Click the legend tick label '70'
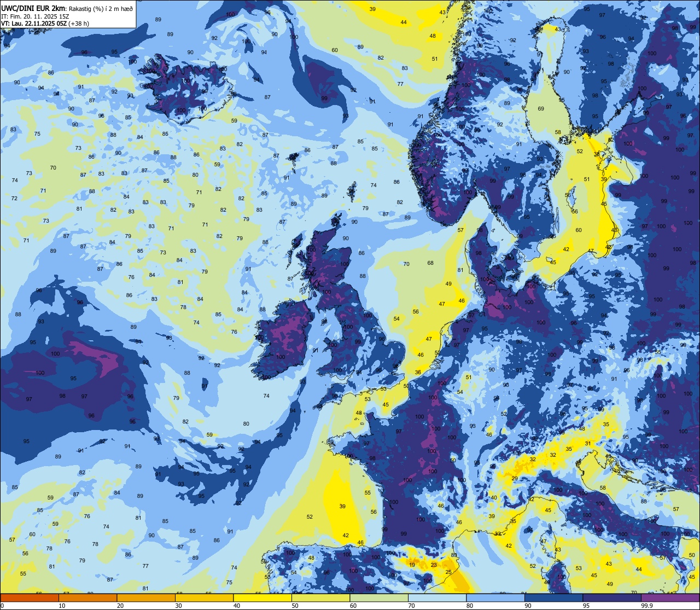Image resolution: width=700 pixels, height=610 pixels. click(411, 606)
